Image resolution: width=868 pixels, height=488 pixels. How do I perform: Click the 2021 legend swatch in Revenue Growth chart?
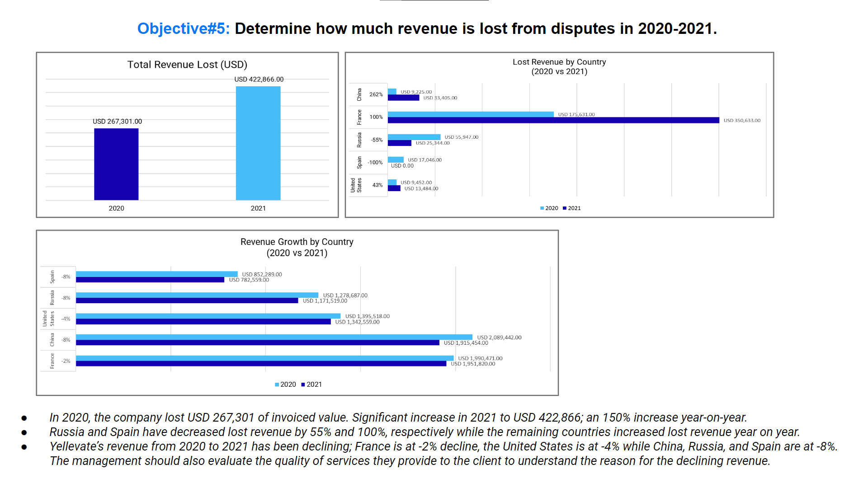[x=303, y=385]
